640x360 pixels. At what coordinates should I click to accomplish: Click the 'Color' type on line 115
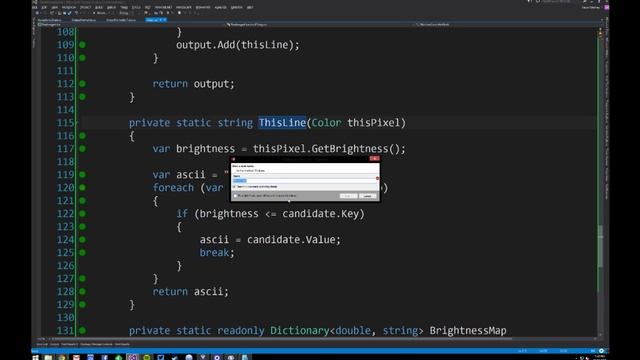[x=327, y=123]
